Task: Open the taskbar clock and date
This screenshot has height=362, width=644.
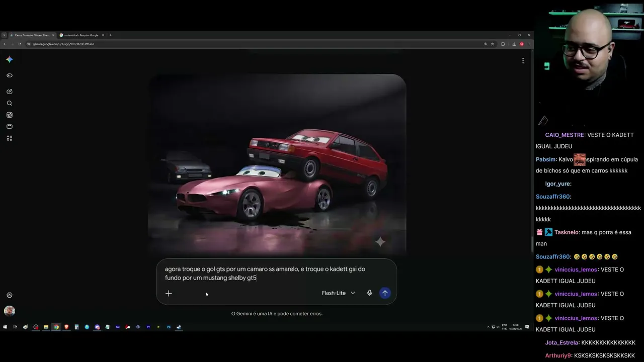Action: click(516, 327)
